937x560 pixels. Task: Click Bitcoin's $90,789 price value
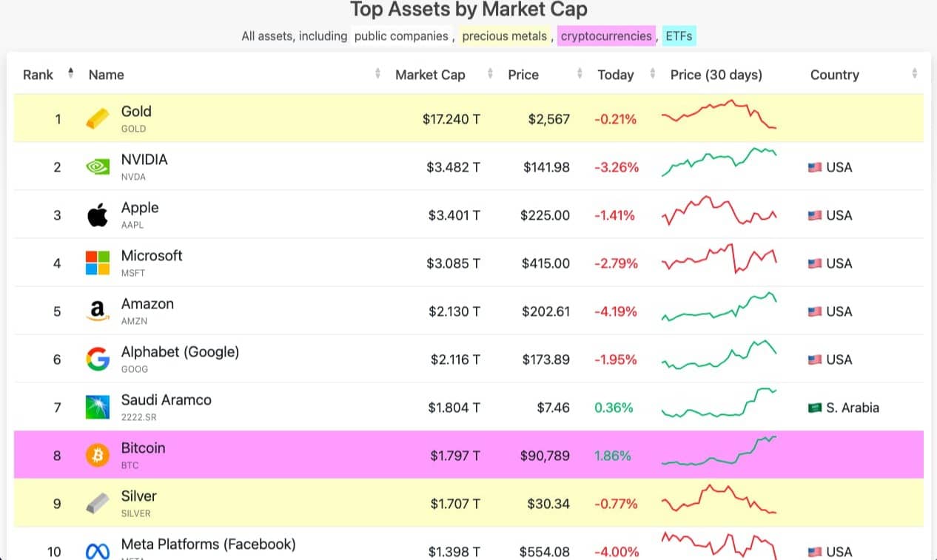(x=545, y=456)
